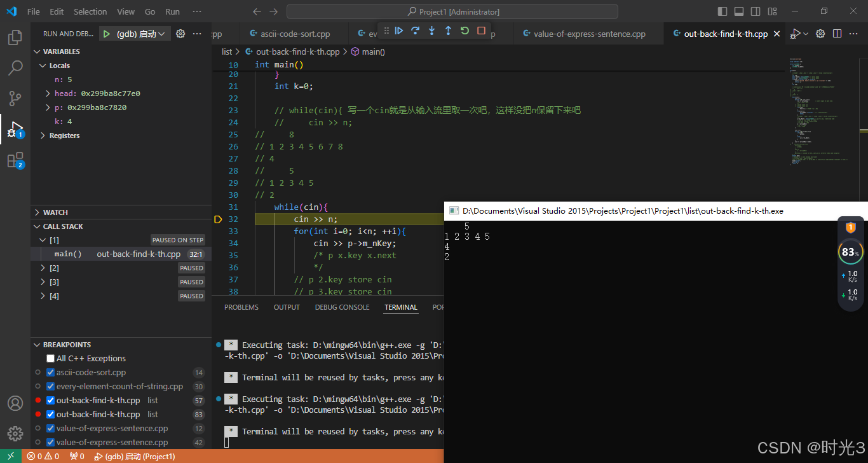This screenshot has width=868, height=463.
Task: Collapse the CALL STACK section
Action: (121, 226)
